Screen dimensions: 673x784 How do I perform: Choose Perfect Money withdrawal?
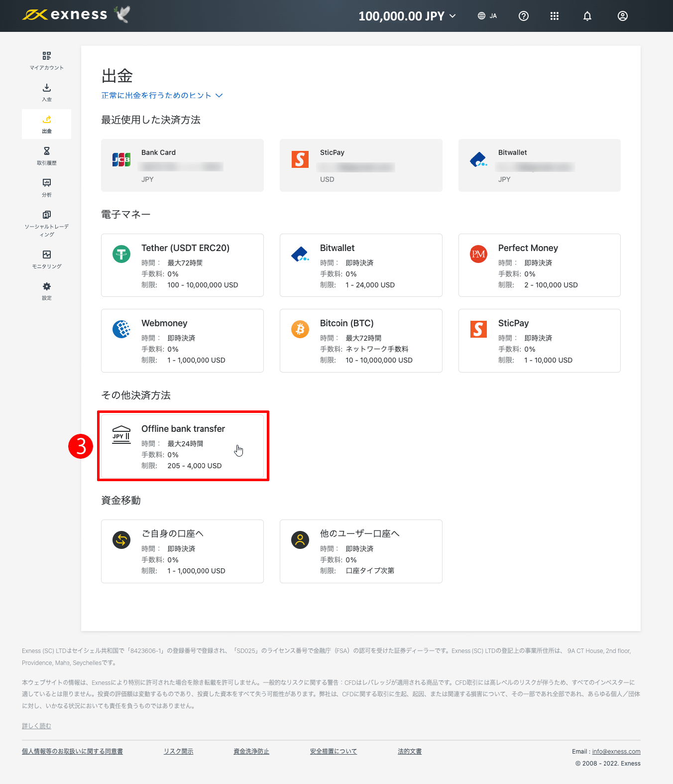540,265
